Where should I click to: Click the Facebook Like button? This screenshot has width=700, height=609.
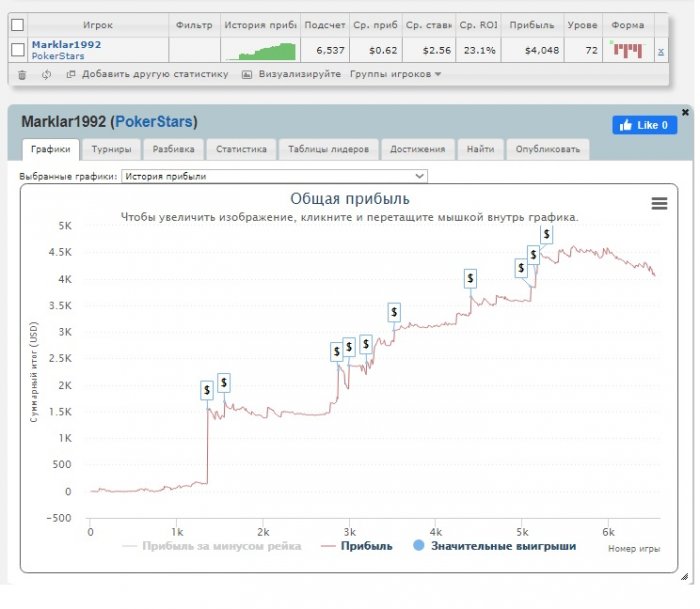tap(645, 125)
